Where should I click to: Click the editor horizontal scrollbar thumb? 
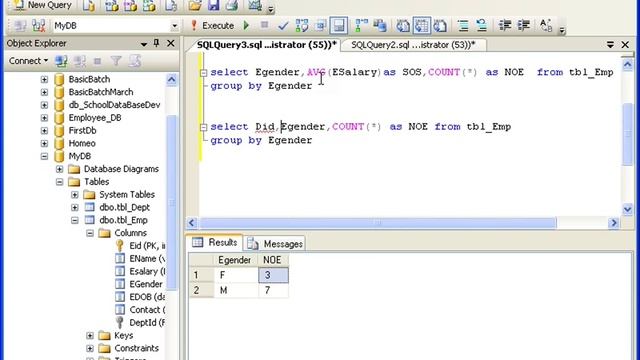click(x=378, y=223)
